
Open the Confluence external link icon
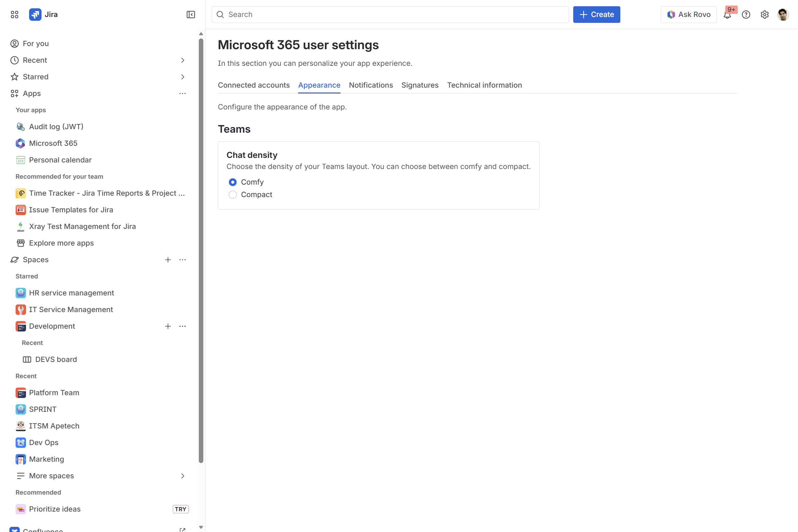183,530
